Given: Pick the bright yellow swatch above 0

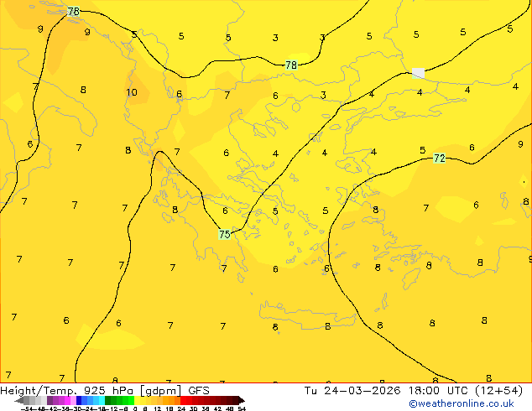Looking at the screenshot, I should tap(137, 400).
